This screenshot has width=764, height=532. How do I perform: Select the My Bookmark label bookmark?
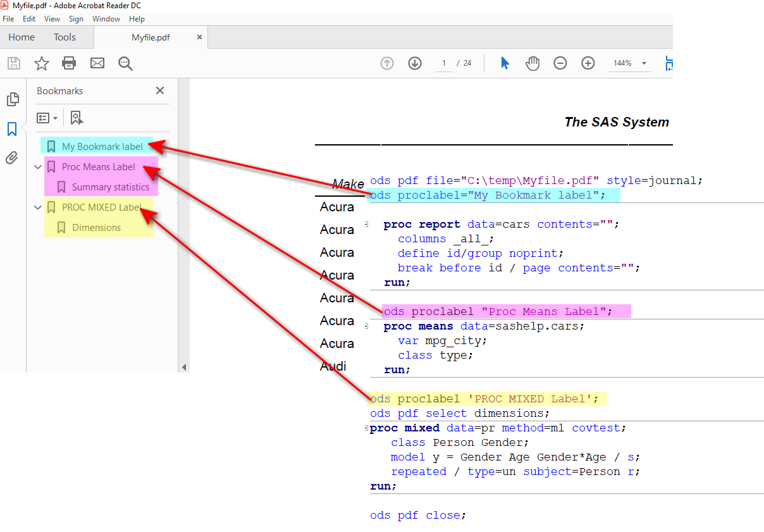tap(102, 147)
